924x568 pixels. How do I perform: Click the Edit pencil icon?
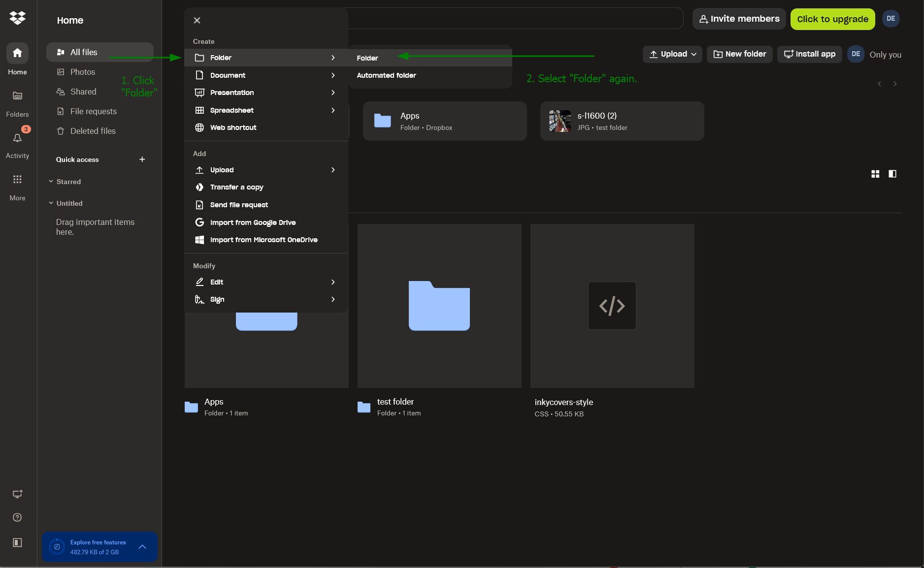tap(199, 282)
